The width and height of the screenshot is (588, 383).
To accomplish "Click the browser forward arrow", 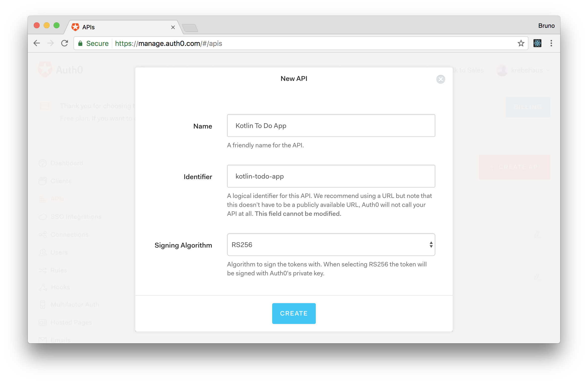I will [51, 43].
